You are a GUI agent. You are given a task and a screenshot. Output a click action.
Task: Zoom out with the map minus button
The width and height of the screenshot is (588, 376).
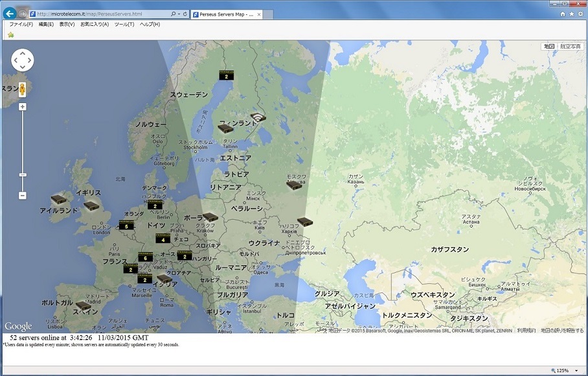tap(23, 195)
